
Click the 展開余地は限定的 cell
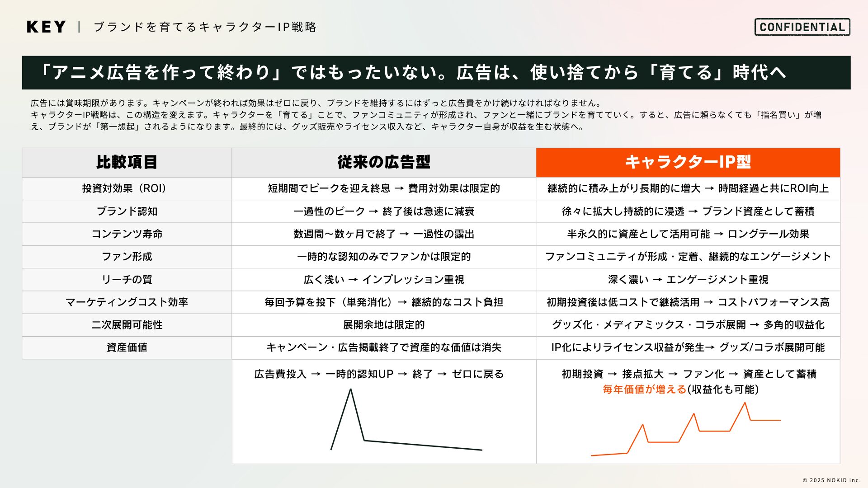point(383,325)
